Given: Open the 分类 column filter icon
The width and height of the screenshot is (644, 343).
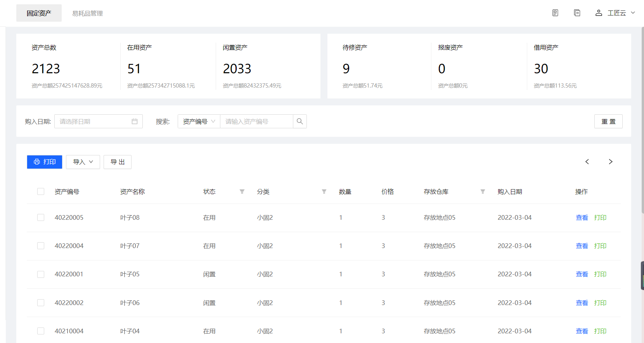Looking at the screenshot, I should 324,191.
